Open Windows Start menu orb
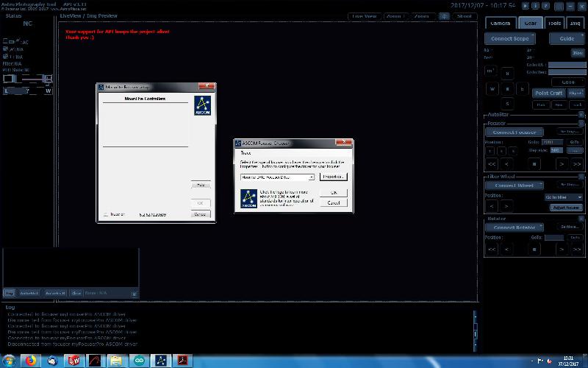Image resolution: width=588 pixels, height=368 pixels. click(9, 361)
